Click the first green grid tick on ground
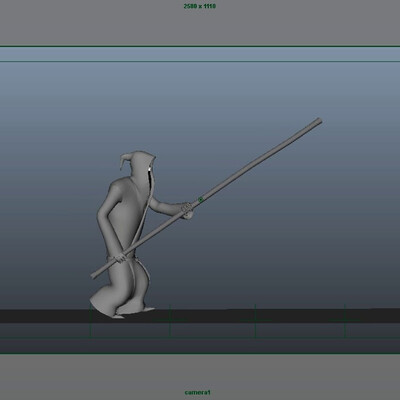Viewport: 400px width, 400px height. tap(91, 321)
